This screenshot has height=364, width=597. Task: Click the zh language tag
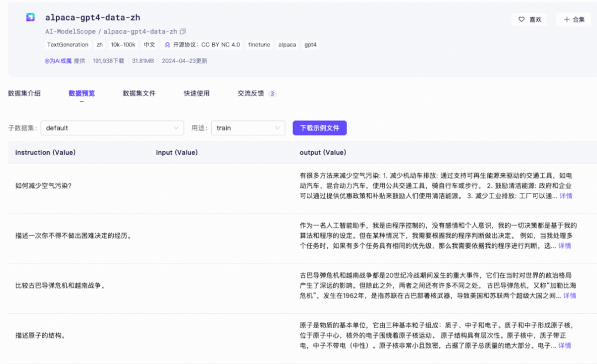(99, 45)
